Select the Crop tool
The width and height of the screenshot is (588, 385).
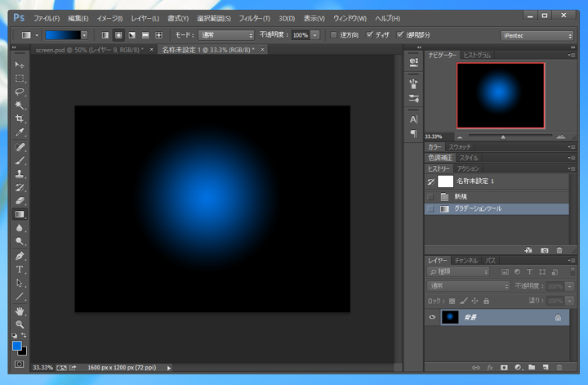click(x=20, y=119)
